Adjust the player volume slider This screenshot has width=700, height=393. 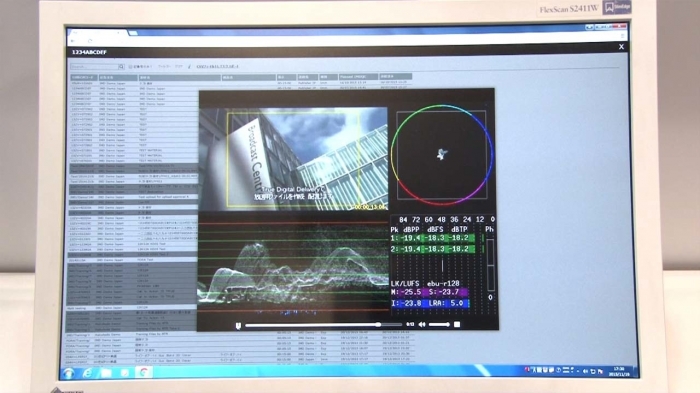click(x=439, y=325)
